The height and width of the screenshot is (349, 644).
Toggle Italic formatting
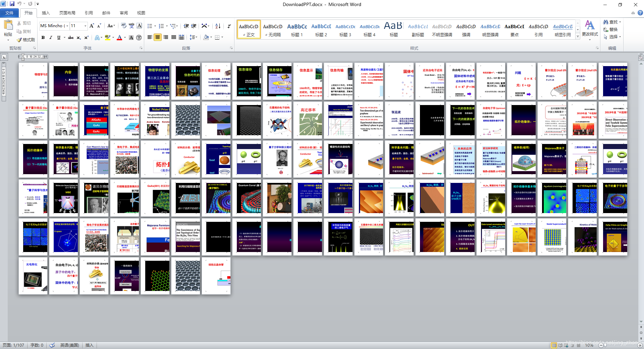pyautogui.click(x=51, y=38)
